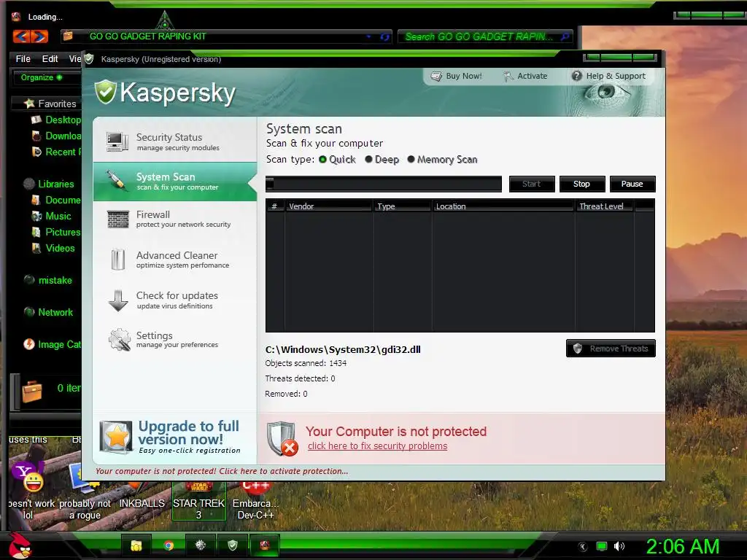Screen dimensions: 747x560
Task: Click the Firewall brick wall icon
Action: 117,219
